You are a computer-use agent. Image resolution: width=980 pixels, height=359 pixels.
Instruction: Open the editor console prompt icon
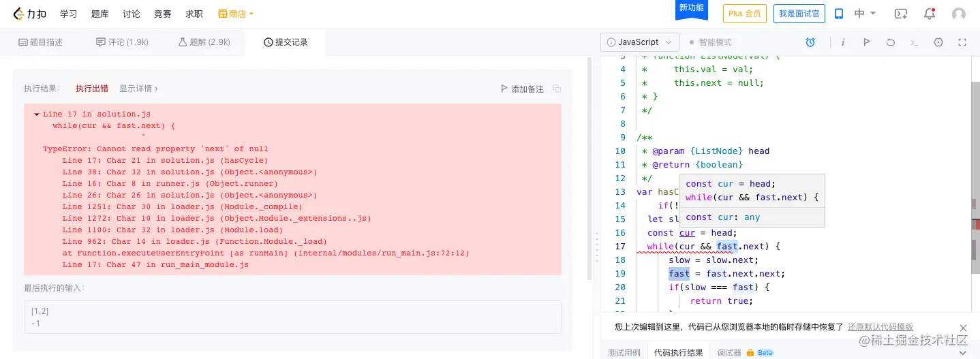point(915,42)
